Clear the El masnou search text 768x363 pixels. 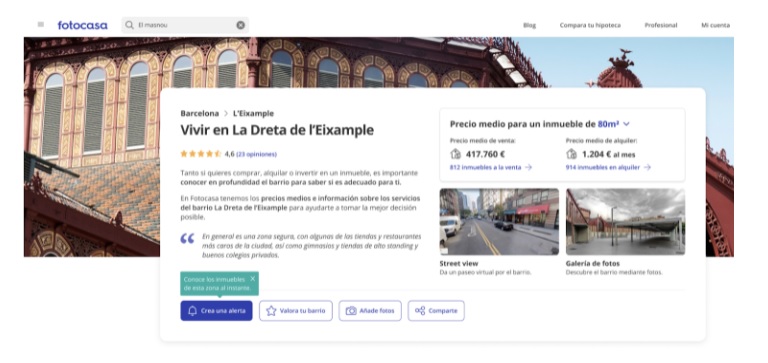tap(240, 25)
